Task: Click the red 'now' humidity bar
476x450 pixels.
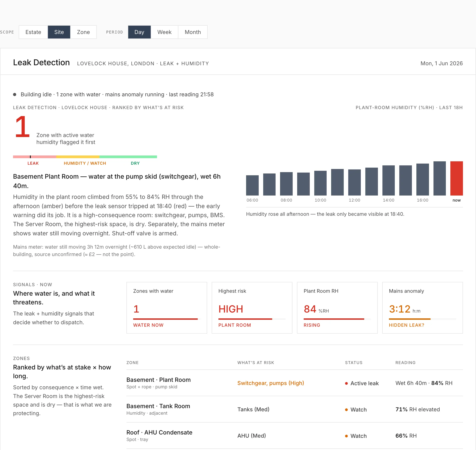Action: point(457,178)
